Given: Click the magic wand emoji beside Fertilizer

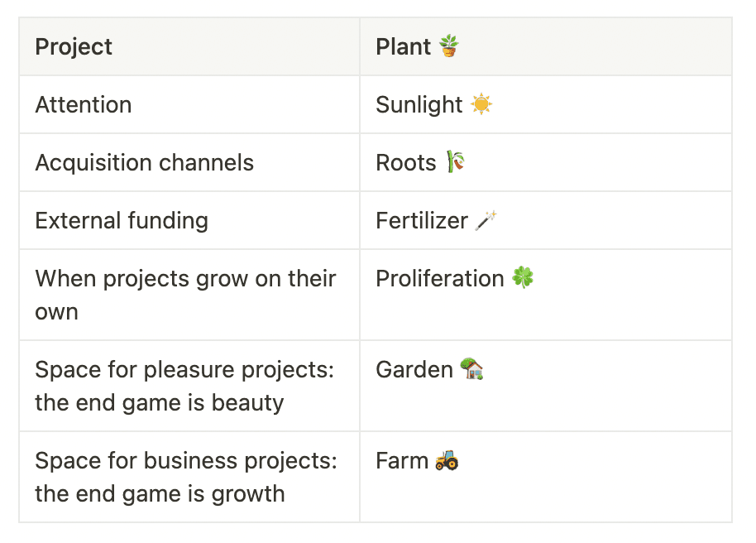Looking at the screenshot, I should click(486, 220).
